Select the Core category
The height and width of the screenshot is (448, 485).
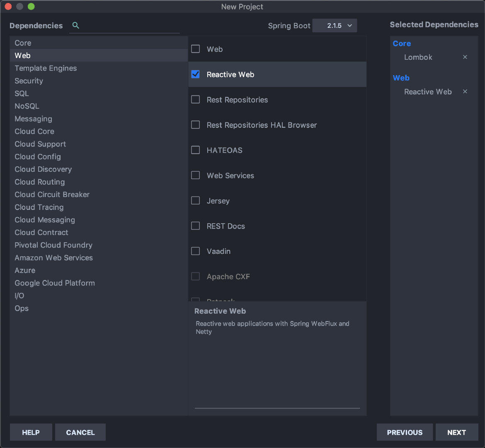[99, 43]
